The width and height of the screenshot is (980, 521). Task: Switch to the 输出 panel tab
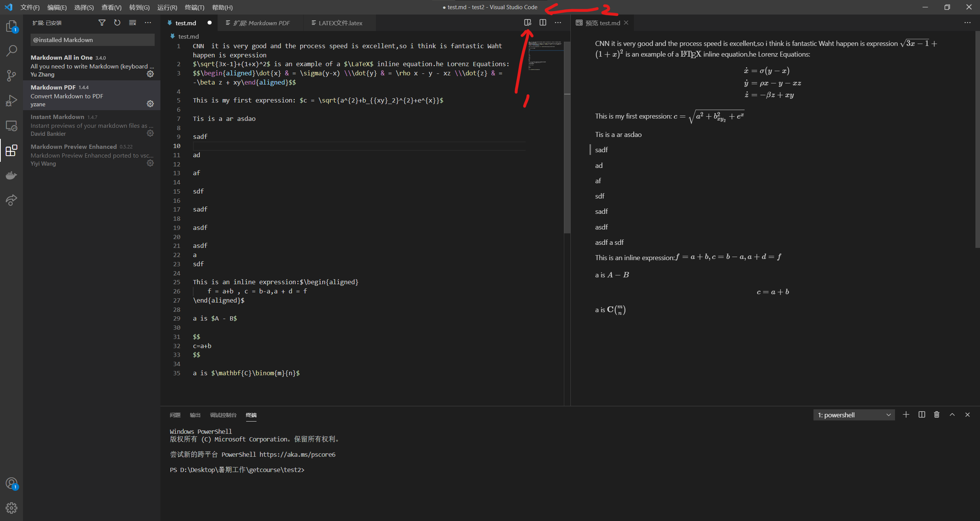tap(195, 415)
